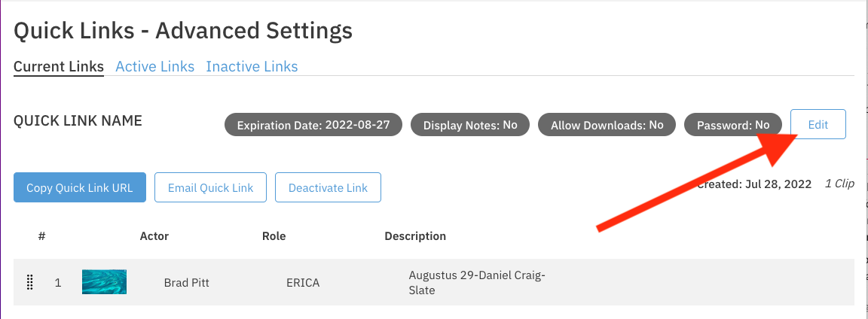This screenshot has width=868, height=319.
Task: Deactivate the link with Deactivate Link button
Action: click(x=328, y=188)
